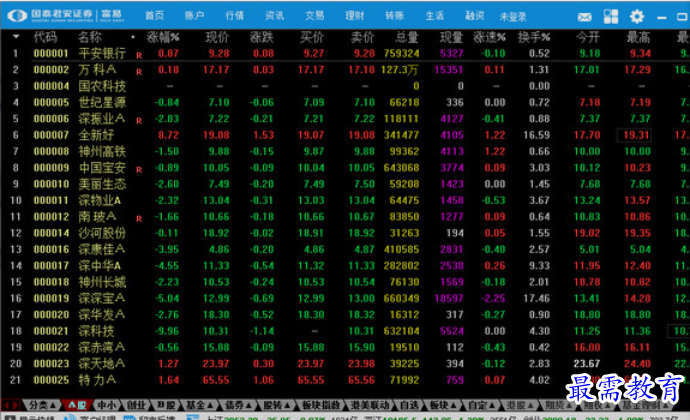
Task: Click the R marker beside 中国宝安
Action: (x=138, y=168)
